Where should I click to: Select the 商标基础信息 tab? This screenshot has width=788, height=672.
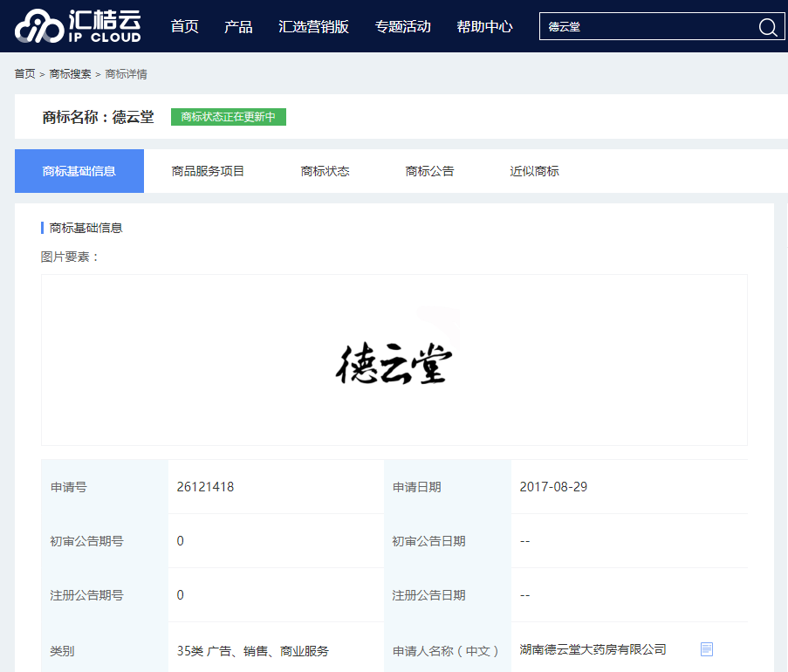(79, 171)
